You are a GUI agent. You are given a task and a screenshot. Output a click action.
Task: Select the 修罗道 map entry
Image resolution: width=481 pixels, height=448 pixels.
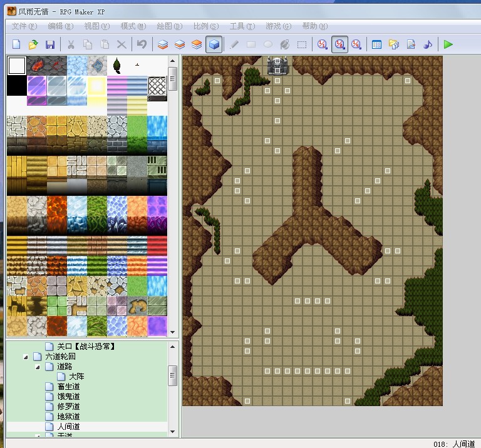point(68,407)
